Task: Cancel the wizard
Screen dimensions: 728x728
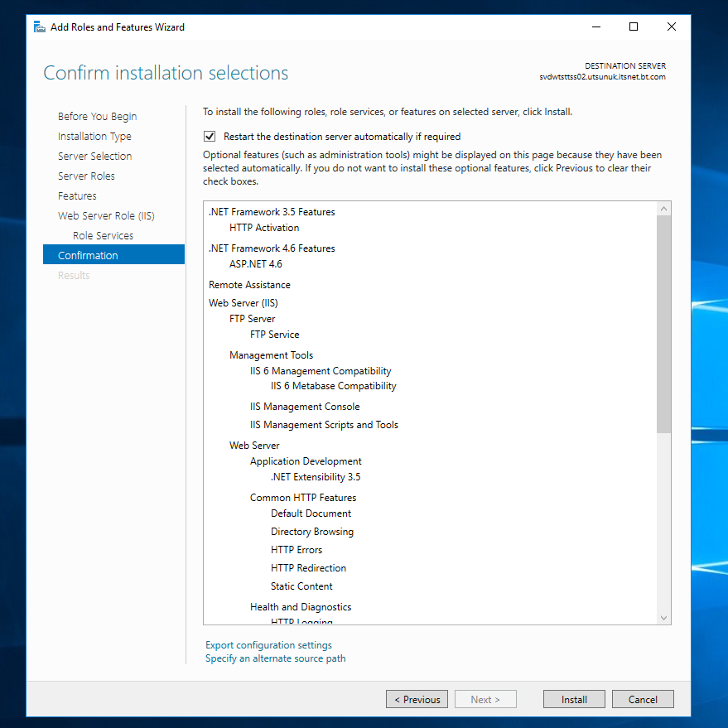Action: pyautogui.click(x=643, y=699)
